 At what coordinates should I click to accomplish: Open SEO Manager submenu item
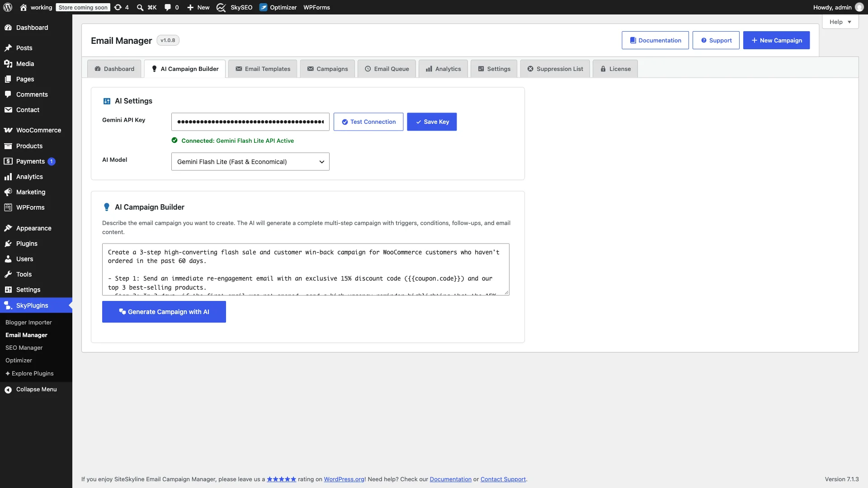(x=24, y=347)
